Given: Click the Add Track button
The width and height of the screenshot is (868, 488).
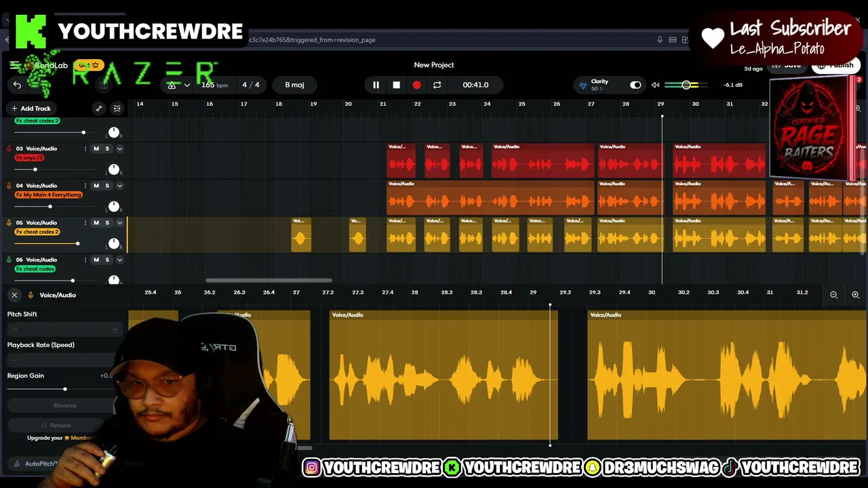Looking at the screenshot, I should [x=31, y=108].
